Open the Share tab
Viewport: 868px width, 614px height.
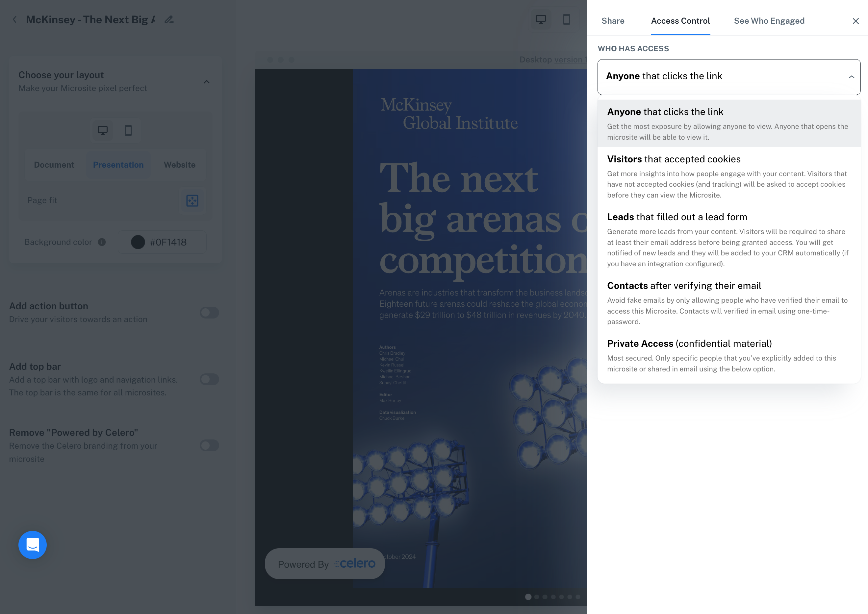point(613,21)
